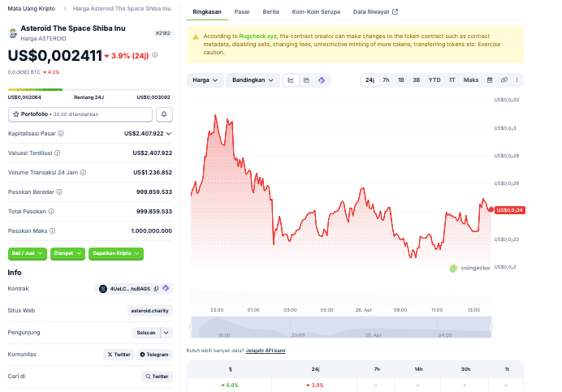Open the Dapatkan Kripto dropdown

pyautogui.click(x=116, y=253)
